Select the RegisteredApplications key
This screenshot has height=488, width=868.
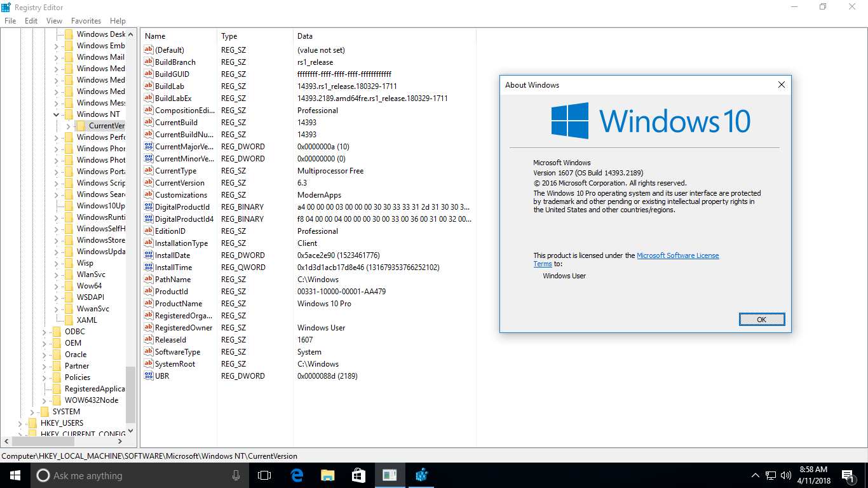click(x=95, y=389)
